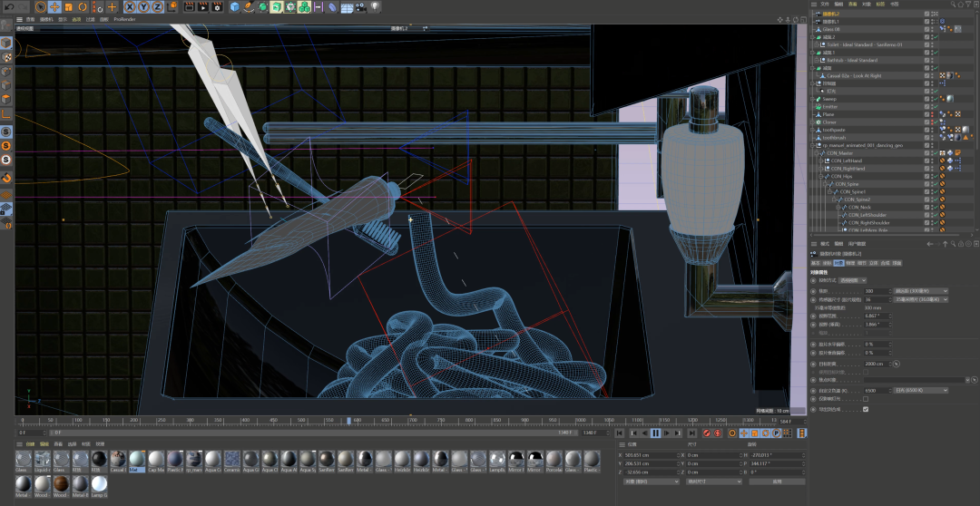The height and width of the screenshot is (506, 980).
Task: Select the toothbrush object in Object Manager
Action: click(x=835, y=138)
